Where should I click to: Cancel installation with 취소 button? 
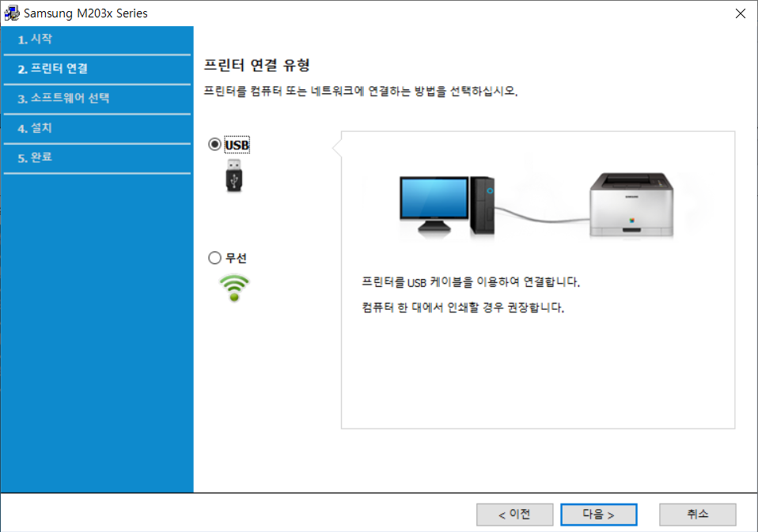tap(697, 514)
